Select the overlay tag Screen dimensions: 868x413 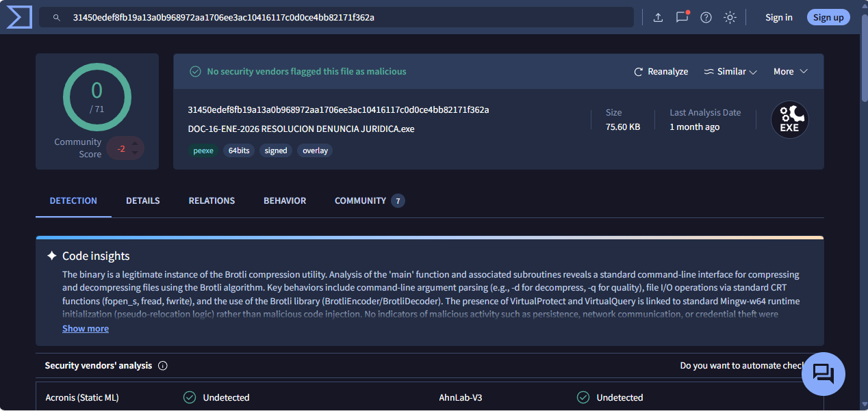[x=315, y=150]
